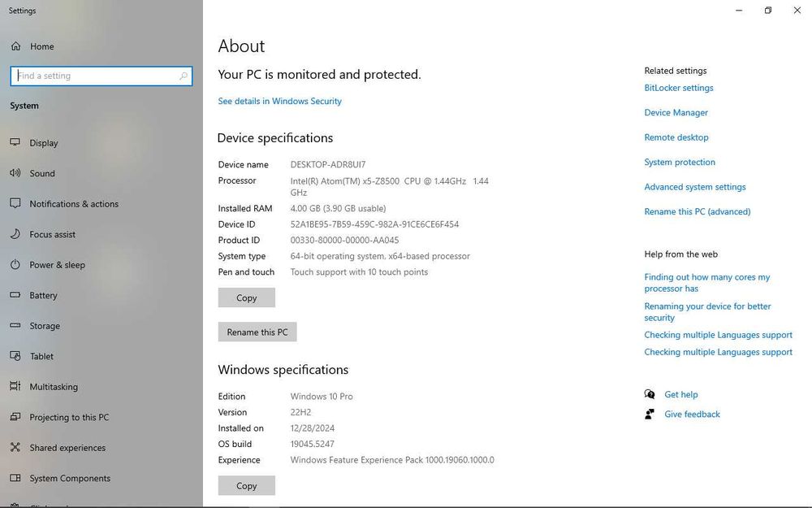The image size is (812, 508).
Task: Copy the Windows specifications
Action: (x=247, y=486)
